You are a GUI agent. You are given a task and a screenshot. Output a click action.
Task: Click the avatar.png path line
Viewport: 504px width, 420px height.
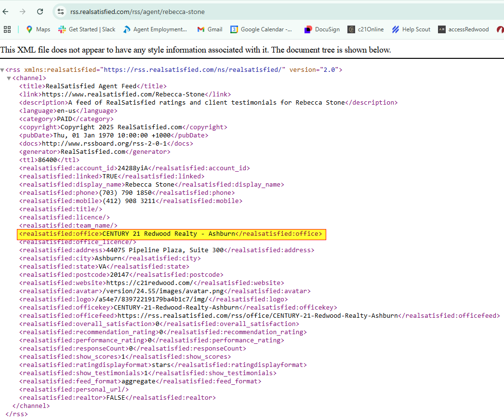point(165,291)
